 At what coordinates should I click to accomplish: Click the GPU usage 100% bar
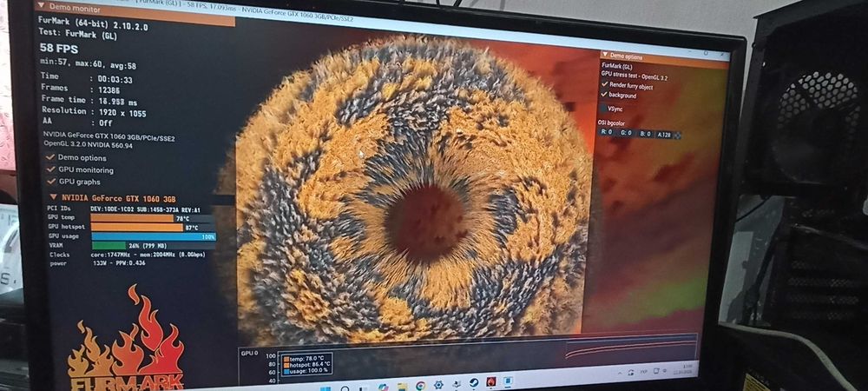pos(153,236)
